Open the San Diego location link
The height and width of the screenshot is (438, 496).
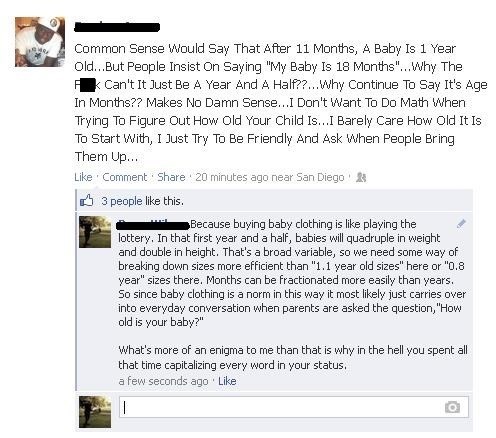pyautogui.click(x=320, y=177)
